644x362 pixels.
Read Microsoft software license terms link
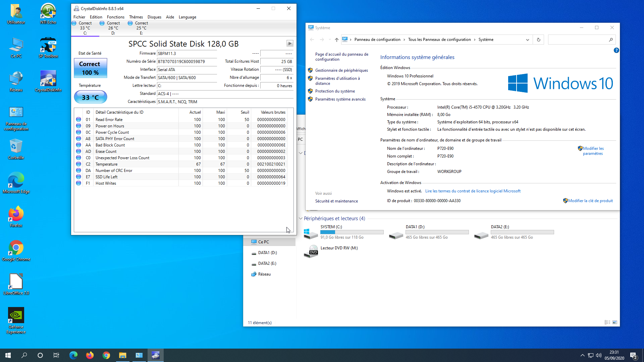tap(473, 191)
